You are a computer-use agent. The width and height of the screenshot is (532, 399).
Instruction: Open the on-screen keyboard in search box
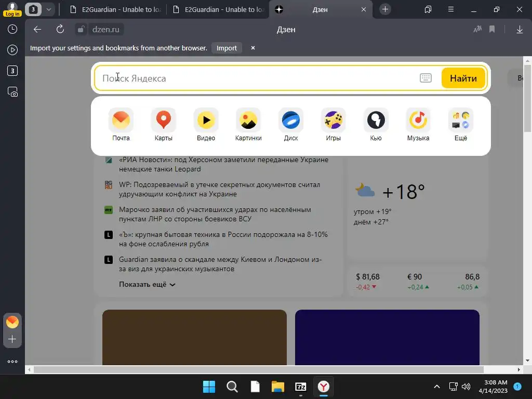point(425,78)
